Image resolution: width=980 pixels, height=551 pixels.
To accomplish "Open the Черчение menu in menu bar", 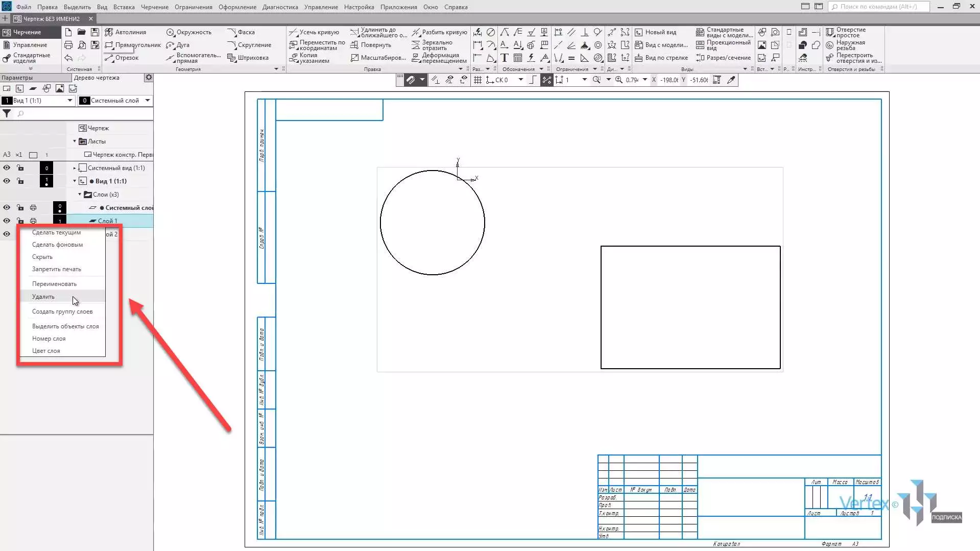I will (154, 7).
